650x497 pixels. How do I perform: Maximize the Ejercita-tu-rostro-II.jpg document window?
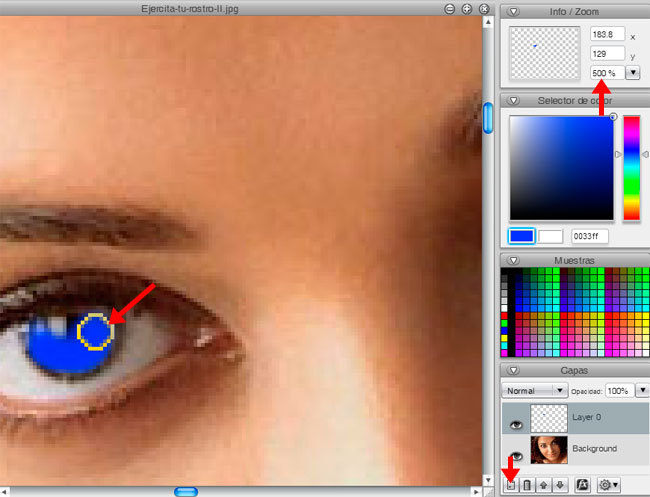[x=467, y=9]
